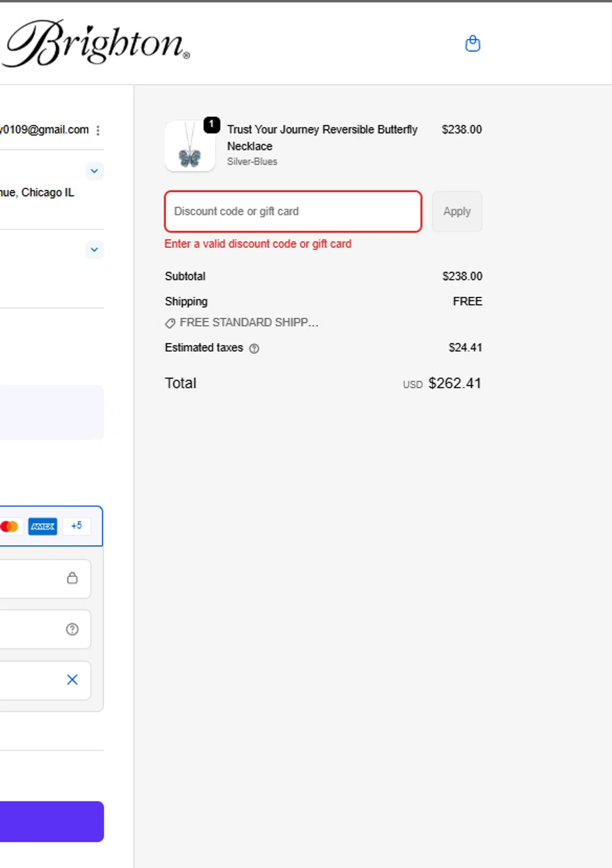The width and height of the screenshot is (612, 868).
Task: Open the butterfly necklace product thumbnail
Action: (190, 147)
